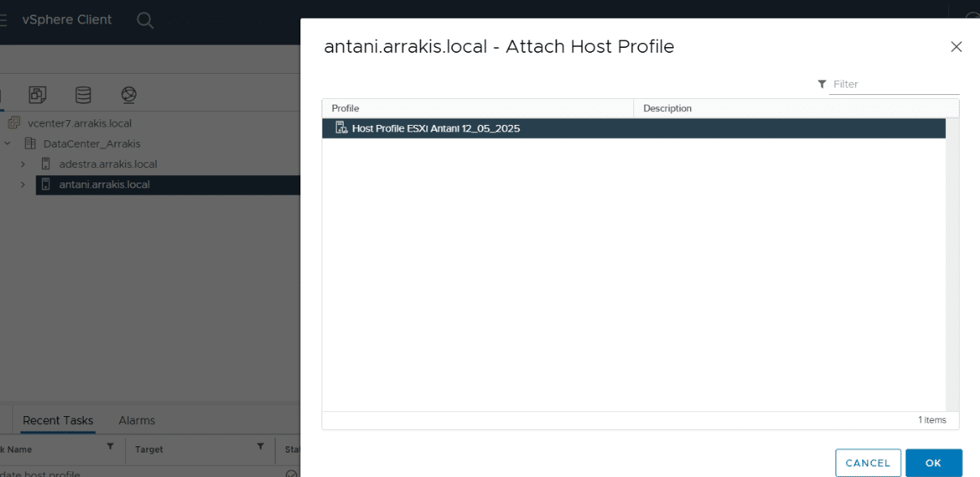The height and width of the screenshot is (477, 980).
Task: Close the Attach Host Profile dialog
Action: coord(956,47)
